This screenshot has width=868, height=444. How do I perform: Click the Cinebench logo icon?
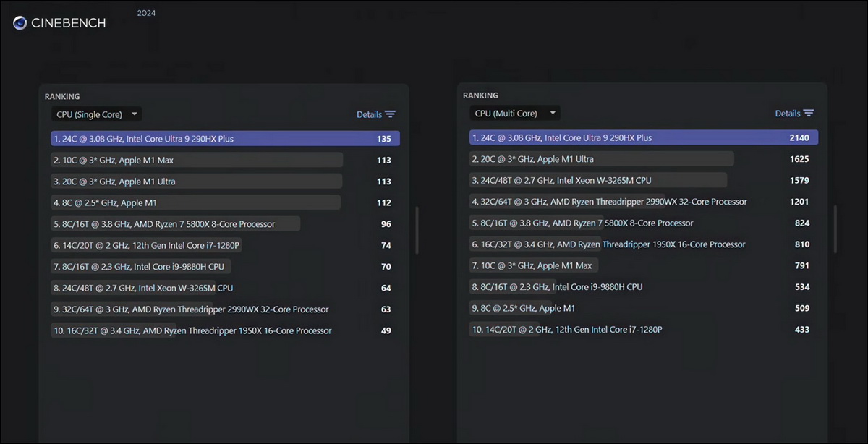pos(20,23)
